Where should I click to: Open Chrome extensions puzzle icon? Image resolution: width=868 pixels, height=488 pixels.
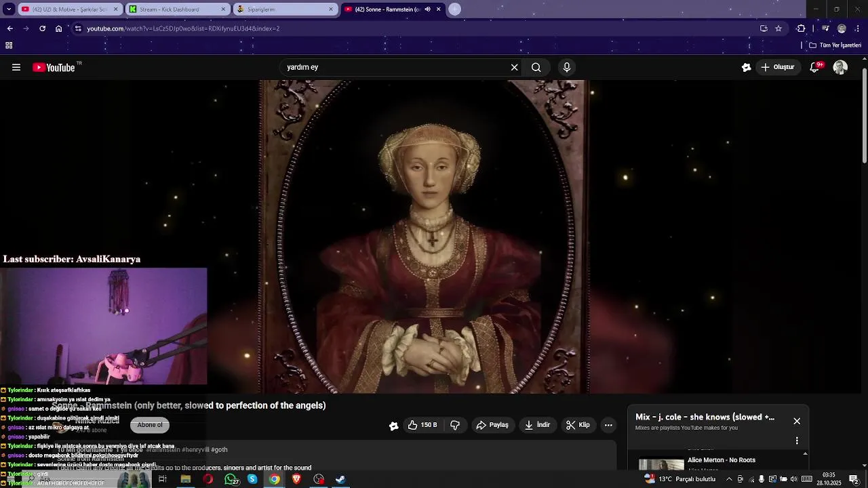pyautogui.click(x=801, y=28)
